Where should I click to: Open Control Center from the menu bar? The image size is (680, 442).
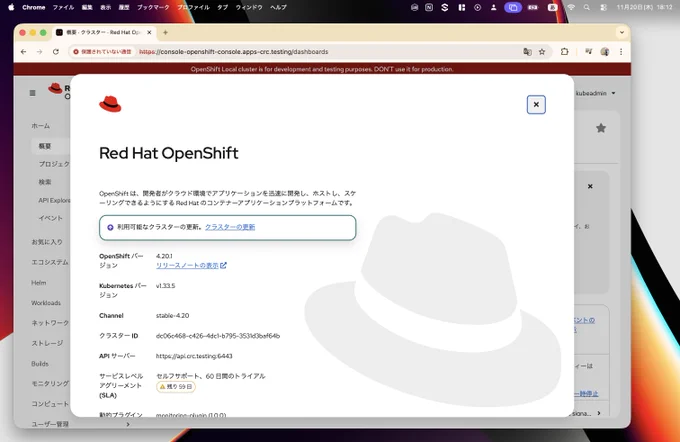coord(603,7)
